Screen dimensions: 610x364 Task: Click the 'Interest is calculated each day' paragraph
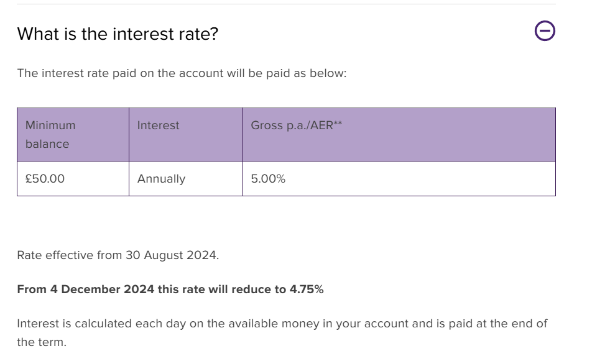coord(282,333)
